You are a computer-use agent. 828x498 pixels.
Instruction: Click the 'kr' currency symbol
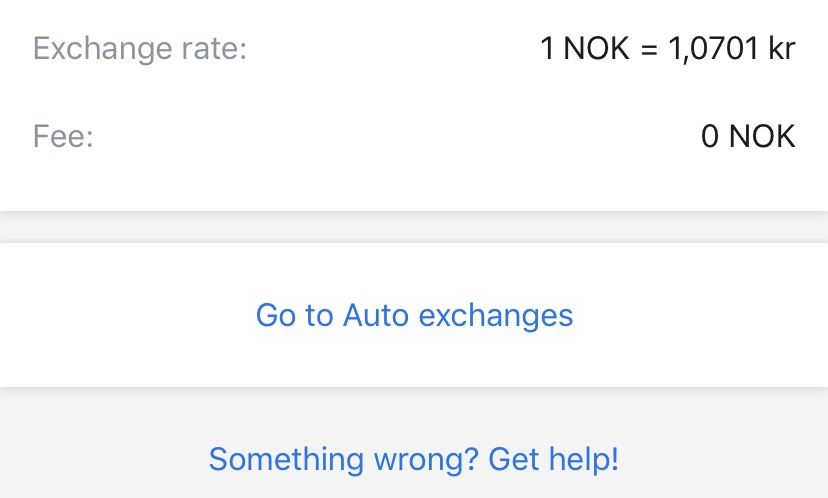(781, 48)
